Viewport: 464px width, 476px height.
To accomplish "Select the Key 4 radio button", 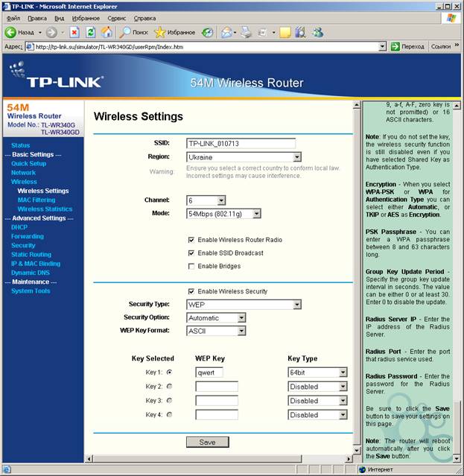I will click(x=169, y=415).
